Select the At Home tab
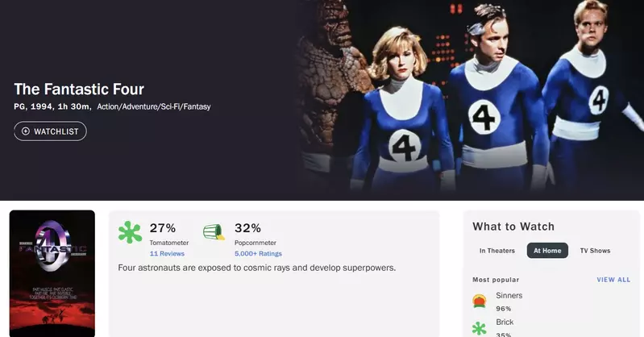 (x=547, y=251)
